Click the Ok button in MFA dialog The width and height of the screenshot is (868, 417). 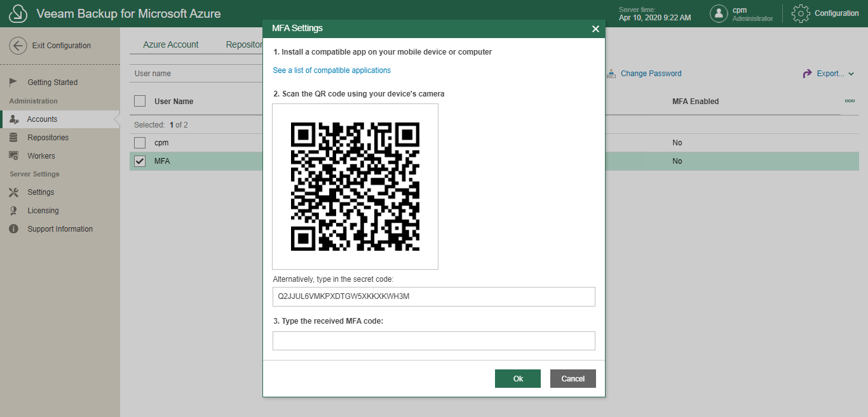[518, 378]
